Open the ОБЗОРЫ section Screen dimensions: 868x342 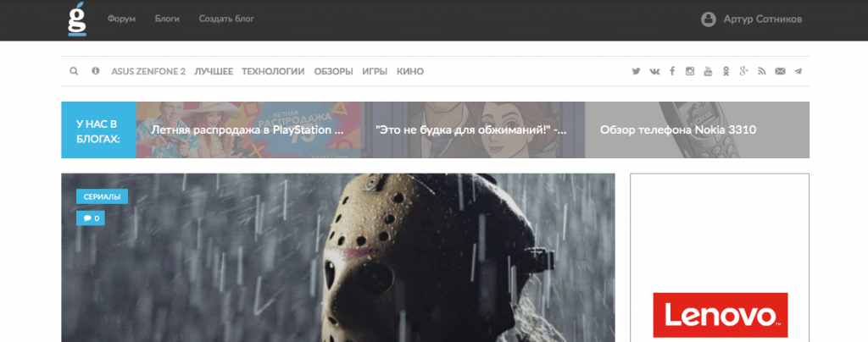333,71
